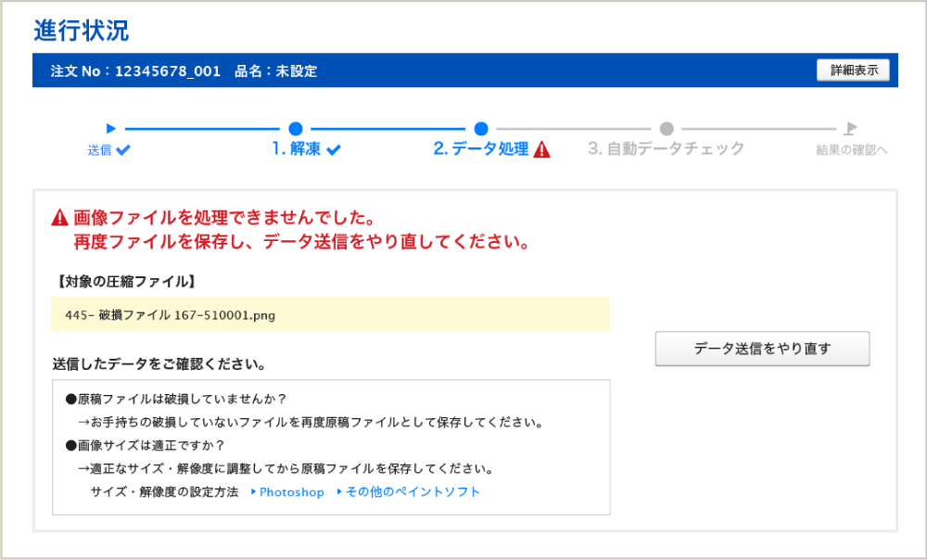
Task: Select the blue circle marker above 1. 解凍
Action: [x=295, y=129]
